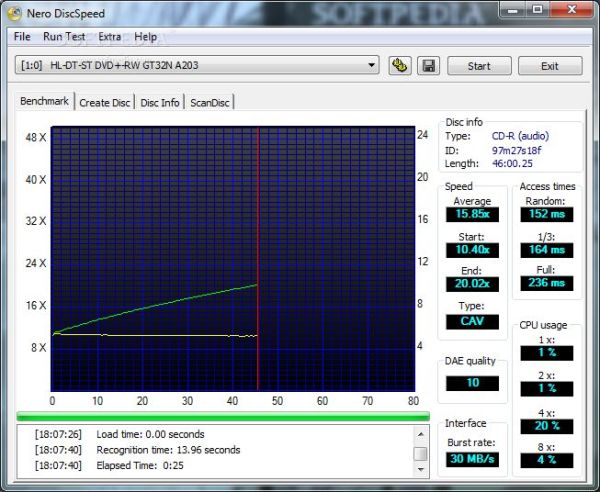Image resolution: width=600 pixels, height=492 pixels.
Task: Click the Average speed value 15.85x
Action: [x=472, y=214]
